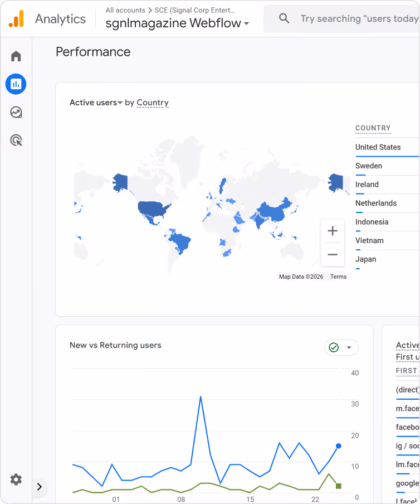The height and width of the screenshot is (504, 420).
Task: Expand the sidebar with the chevron arrow
Action: pyautogui.click(x=40, y=487)
